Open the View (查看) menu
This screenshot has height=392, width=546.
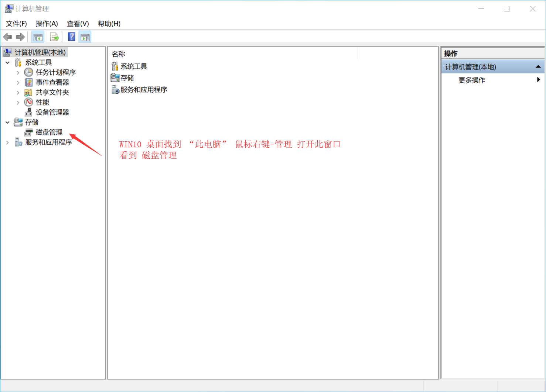78,24
